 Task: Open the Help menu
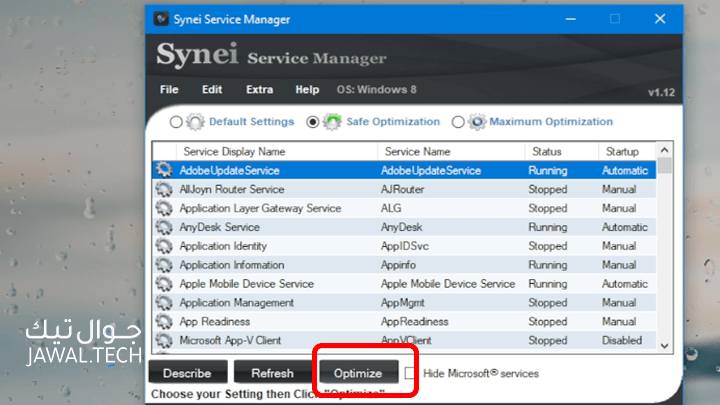(x=307, y=90)
